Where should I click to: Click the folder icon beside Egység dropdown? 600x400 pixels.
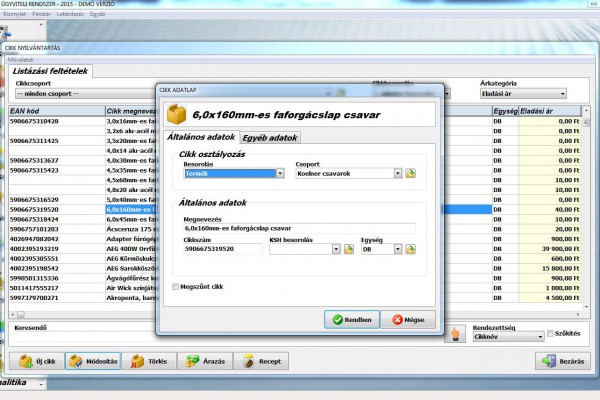point(412,249)
